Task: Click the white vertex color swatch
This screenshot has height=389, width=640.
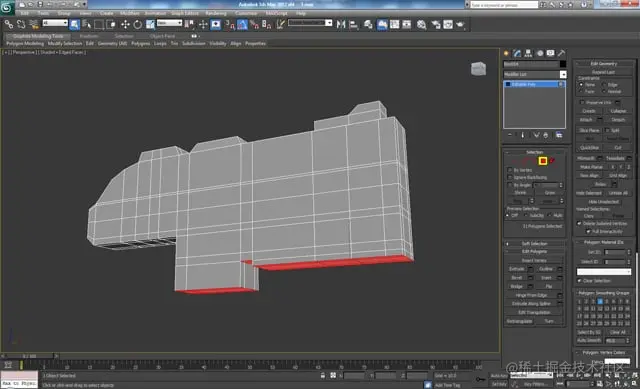Action: pos(617,360)
